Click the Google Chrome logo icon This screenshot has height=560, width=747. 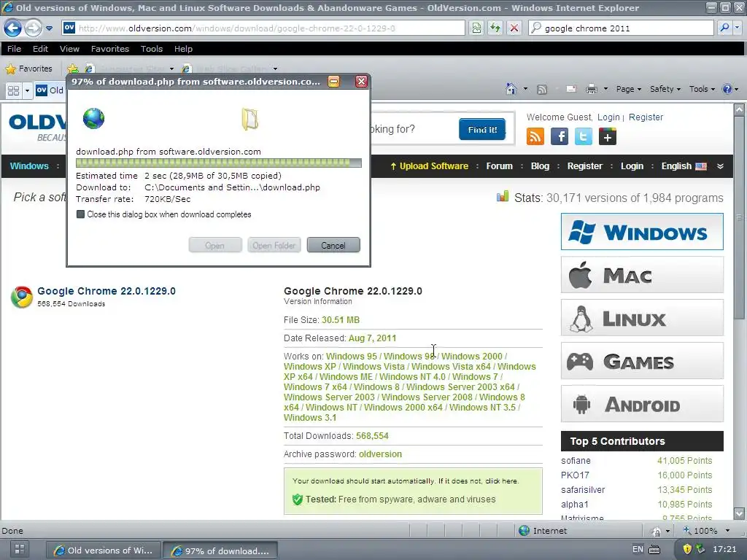(21, 297)
